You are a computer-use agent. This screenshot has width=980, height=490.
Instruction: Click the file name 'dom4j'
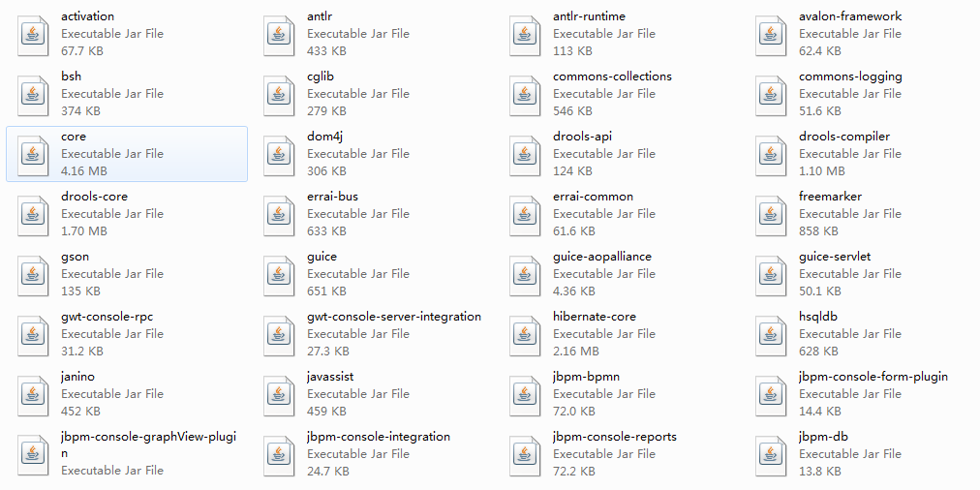[325, 137]
